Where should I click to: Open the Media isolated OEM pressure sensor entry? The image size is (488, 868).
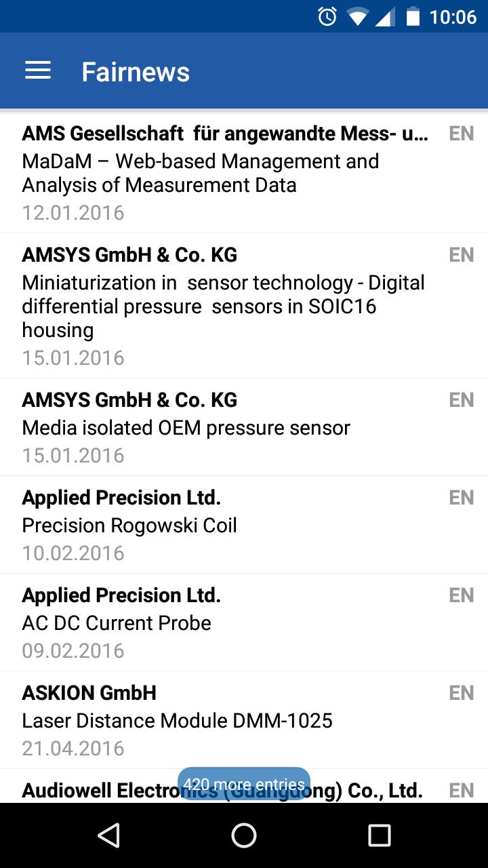(186, 428)
